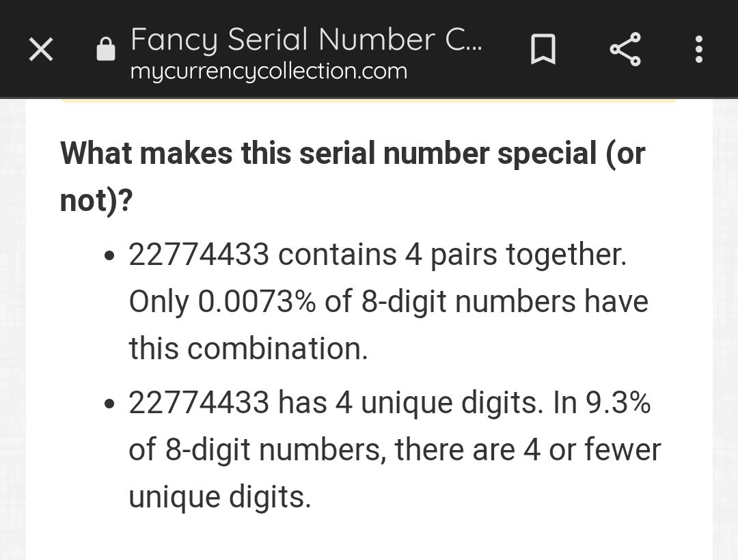738x560 pixels.
Task: Bookmark this page with the bookmark icon
Action: pyautogui.click(x=543, y=49)
